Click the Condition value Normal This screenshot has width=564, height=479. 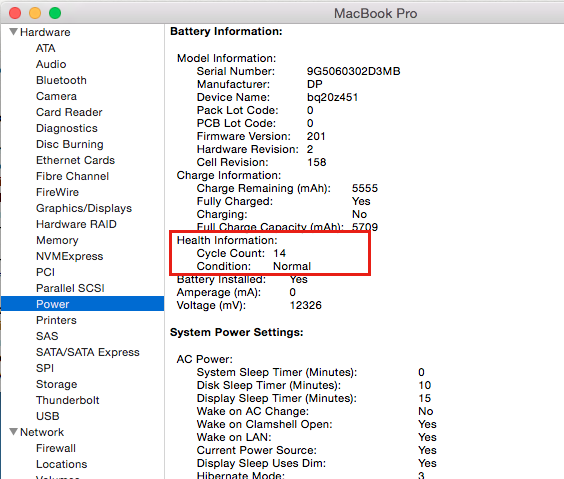click(x=292, y=266)
